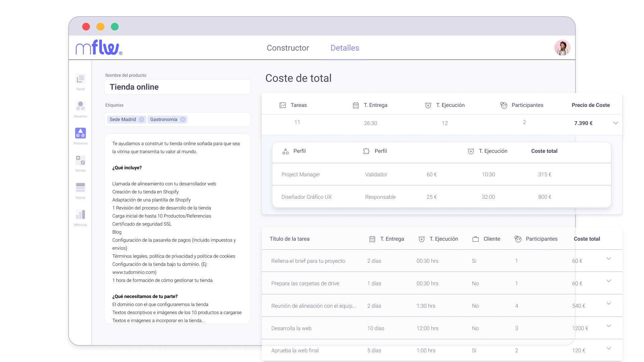Select the Procesos sidebar icon
This screenshot has height=362, width=644.
[80, 133]
